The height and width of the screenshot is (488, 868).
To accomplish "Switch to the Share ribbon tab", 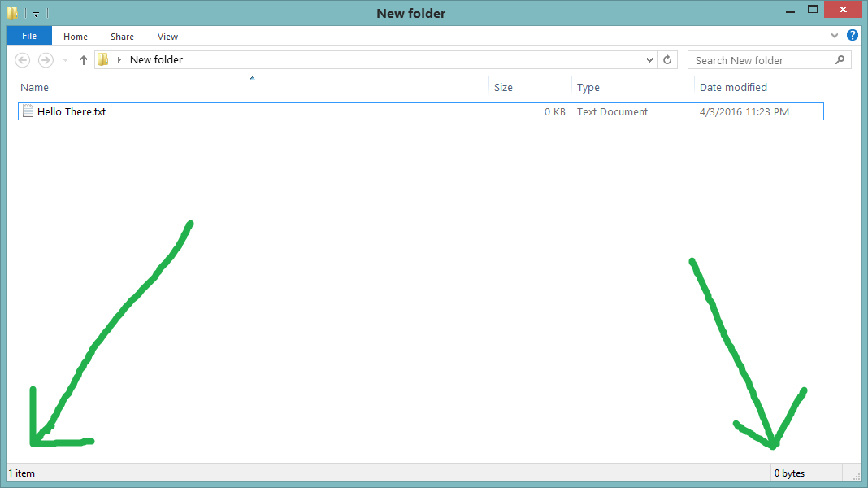I will click(x=121, y=37).
